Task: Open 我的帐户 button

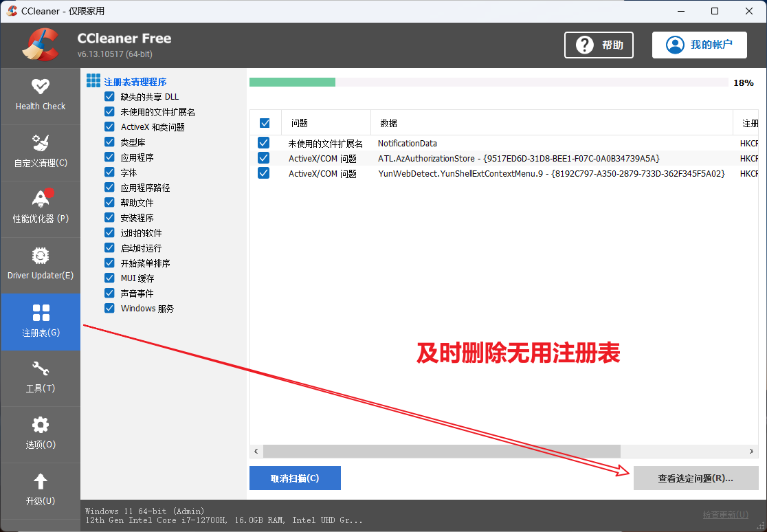Action: 700,45
